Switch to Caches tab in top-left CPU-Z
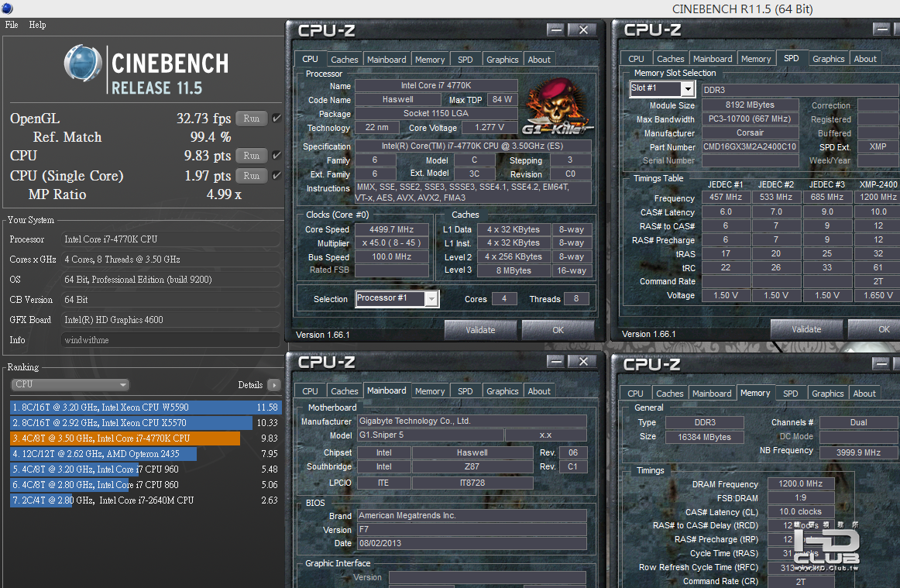The height and width of the screenshot is (588, 900). tap(345, 59)
